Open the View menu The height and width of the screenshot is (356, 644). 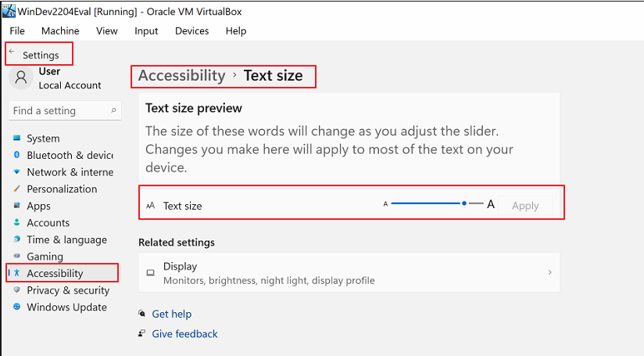click(107, 31)
